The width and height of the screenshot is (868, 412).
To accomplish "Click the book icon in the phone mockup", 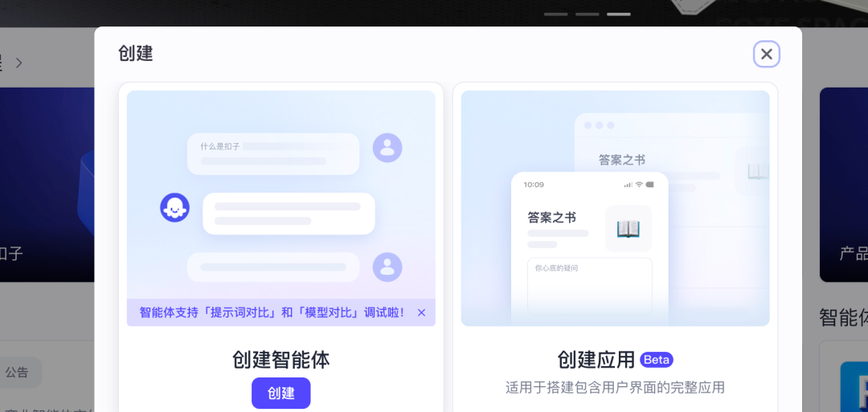I will tap(628, 228).
